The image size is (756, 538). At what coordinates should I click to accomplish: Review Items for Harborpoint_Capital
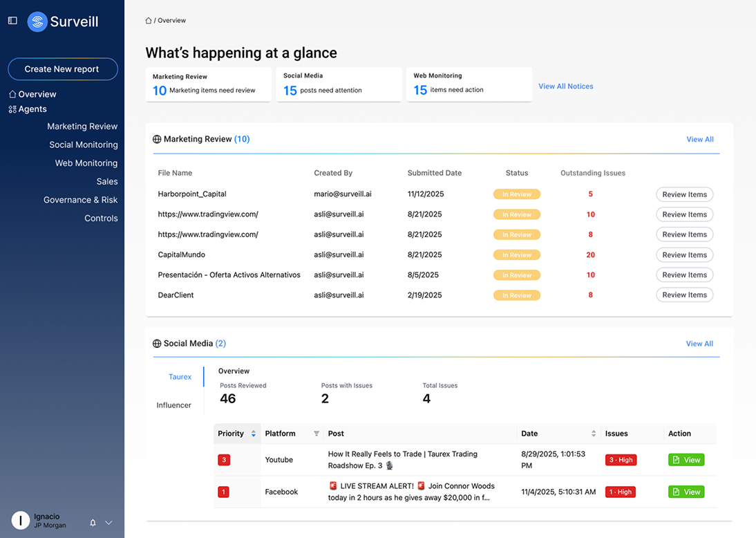(x=684, y=194)
